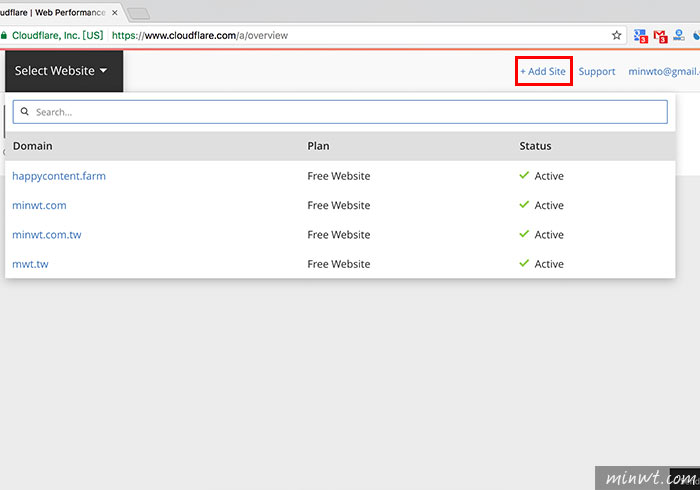This screenshot has width=700, height=490.
Task: Click Free Website in minwt.com row
Action: click(339, 206)
